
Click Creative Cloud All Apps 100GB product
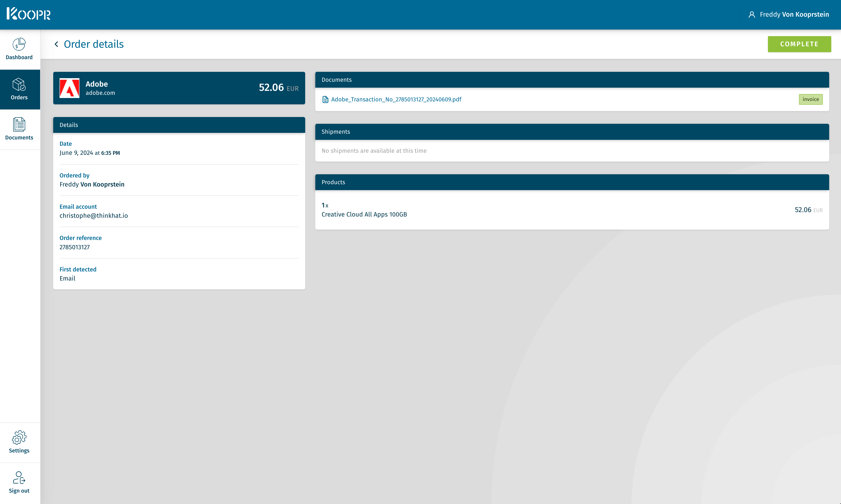coord(364,214)
